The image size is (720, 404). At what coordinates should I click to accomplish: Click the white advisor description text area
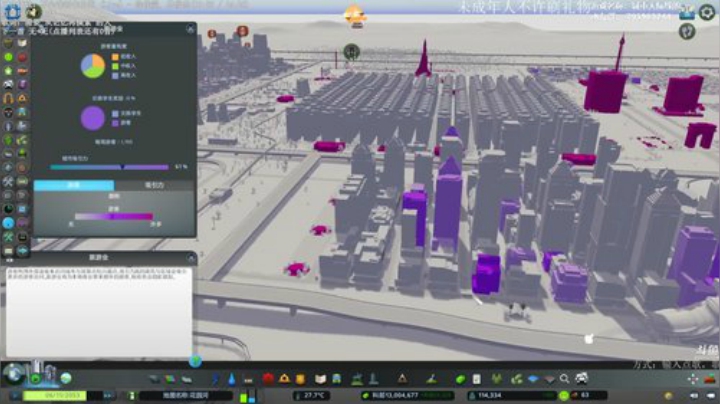99,312
